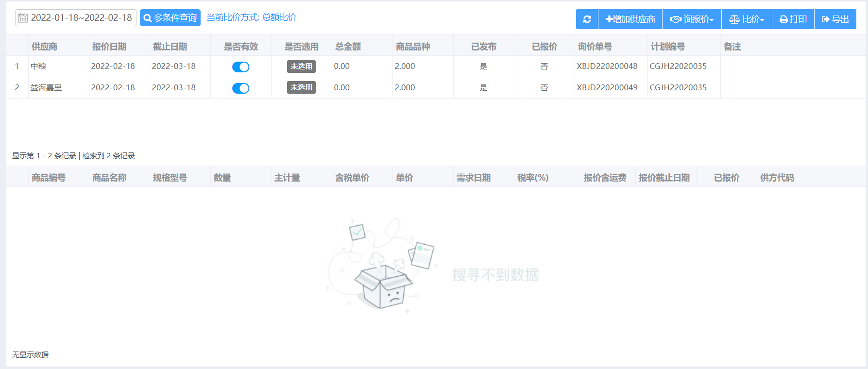Click the 导出 export button
Viewport: 868px width, 369px height.
point(835,19)
